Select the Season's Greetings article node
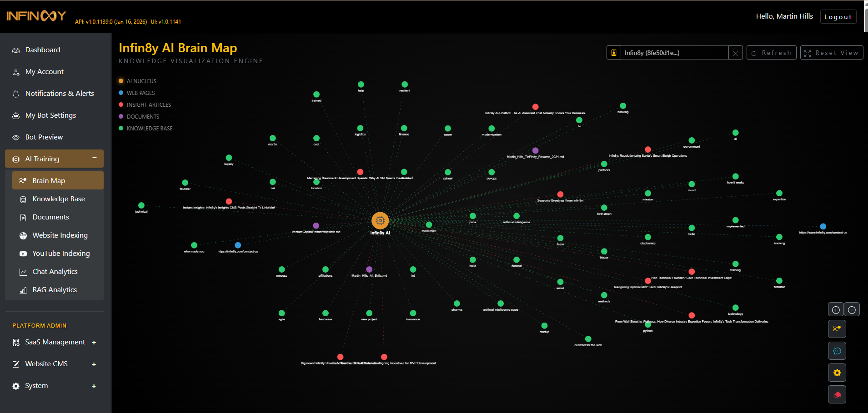868x413 pixels. [560, 194]
